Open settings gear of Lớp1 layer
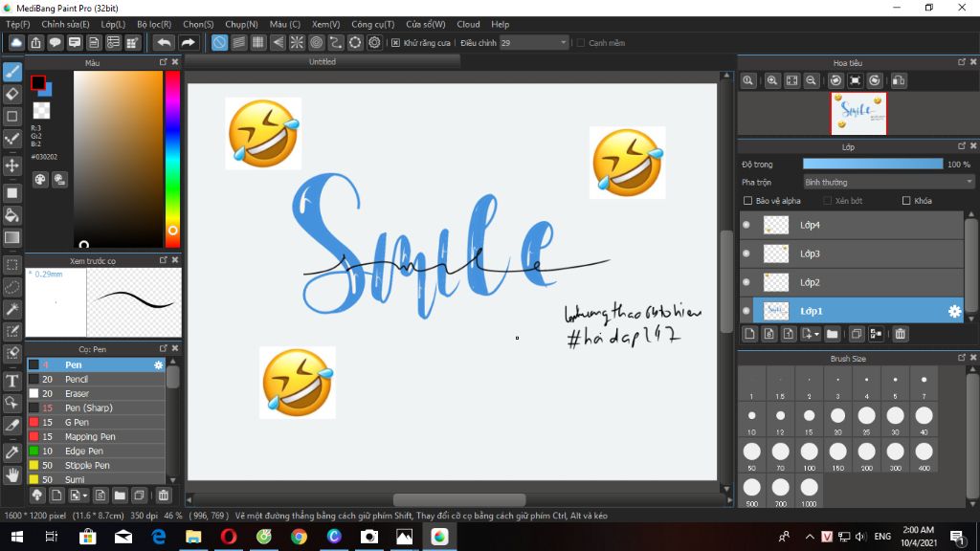The width and height of the screenshot is (980, 551). (x=954, y=311)
